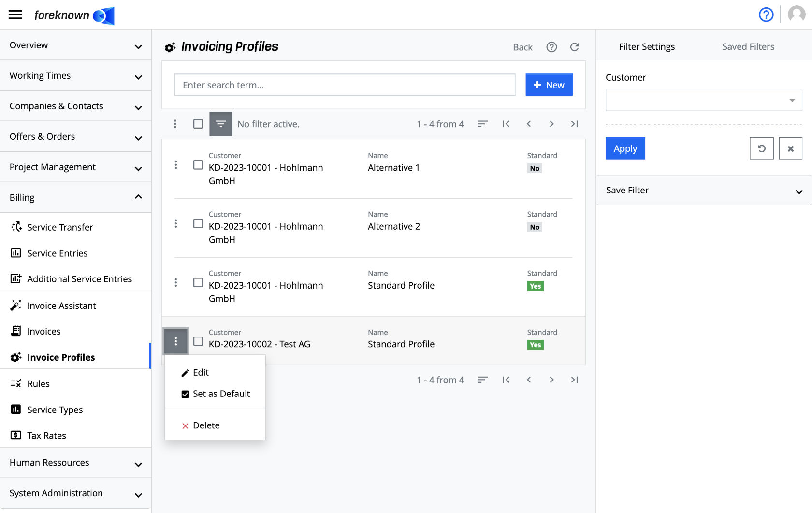Screen dimensions: 812x513
Task: Expand the Working Times section
Action: (76, 75)
